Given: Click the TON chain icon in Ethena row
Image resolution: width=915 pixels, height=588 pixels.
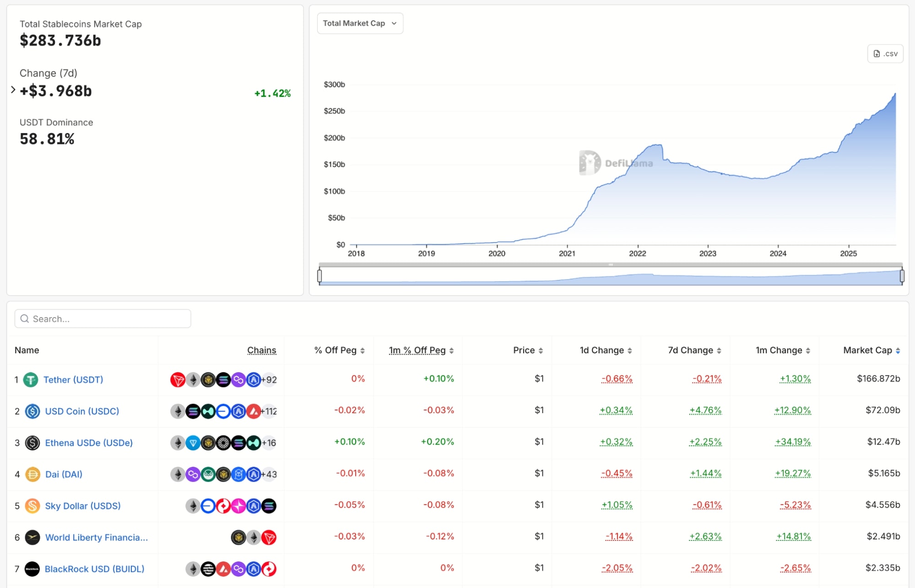Looking at the screenshot, I should [193, 443].
